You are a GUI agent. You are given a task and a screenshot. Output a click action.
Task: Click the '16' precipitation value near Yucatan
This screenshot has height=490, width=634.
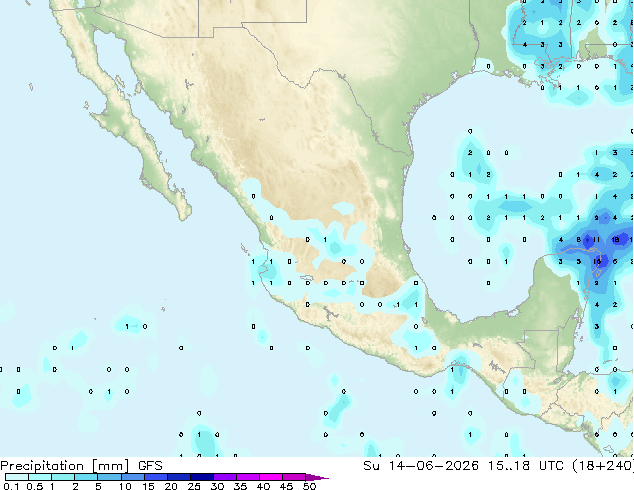597,262
